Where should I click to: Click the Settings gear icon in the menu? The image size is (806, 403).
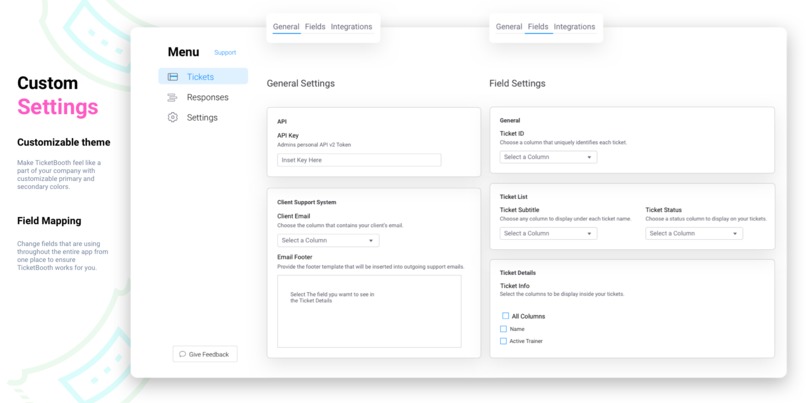(173, 117)
